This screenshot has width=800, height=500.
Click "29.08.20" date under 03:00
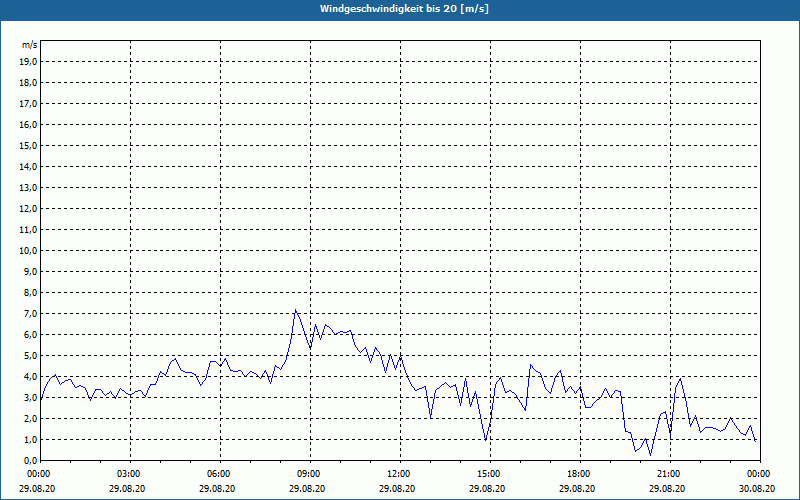pyautogui.click(x=127, y=488)
